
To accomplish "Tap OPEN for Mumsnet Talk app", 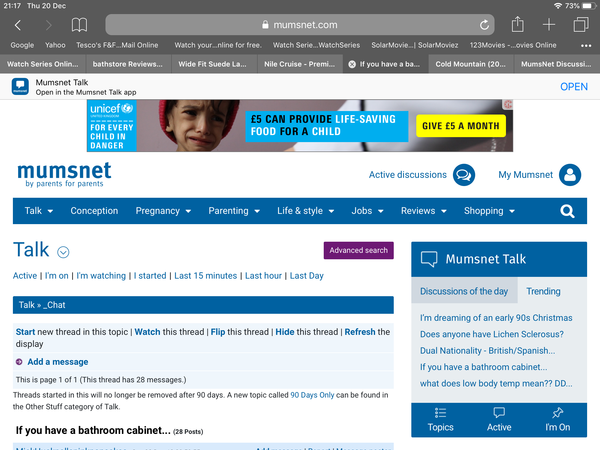I will coord(574,87).
